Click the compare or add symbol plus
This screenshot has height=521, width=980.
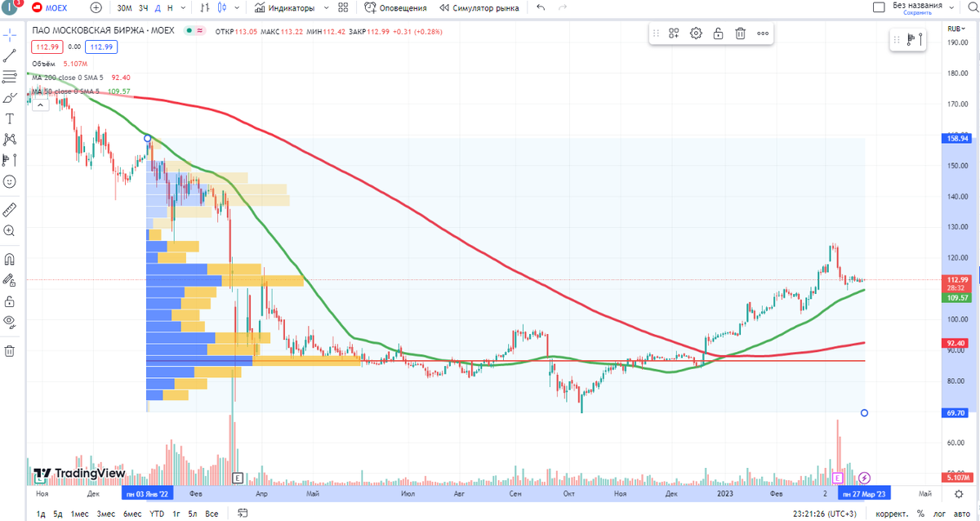pyautogui.click(x=96, y=8)
